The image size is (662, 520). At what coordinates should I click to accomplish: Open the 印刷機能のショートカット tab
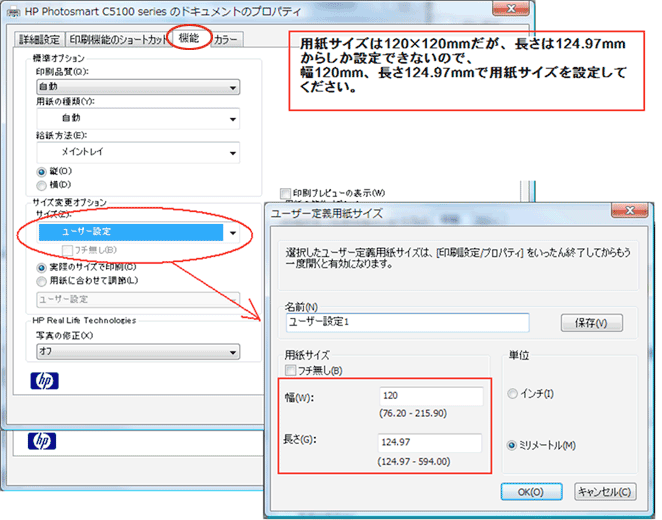[119, 40]
